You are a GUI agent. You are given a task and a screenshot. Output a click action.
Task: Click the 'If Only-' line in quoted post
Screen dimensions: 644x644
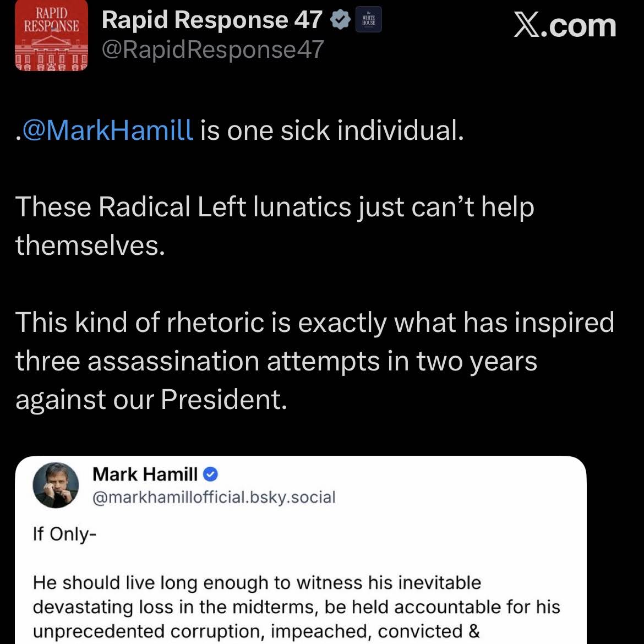tap(64, 534)
